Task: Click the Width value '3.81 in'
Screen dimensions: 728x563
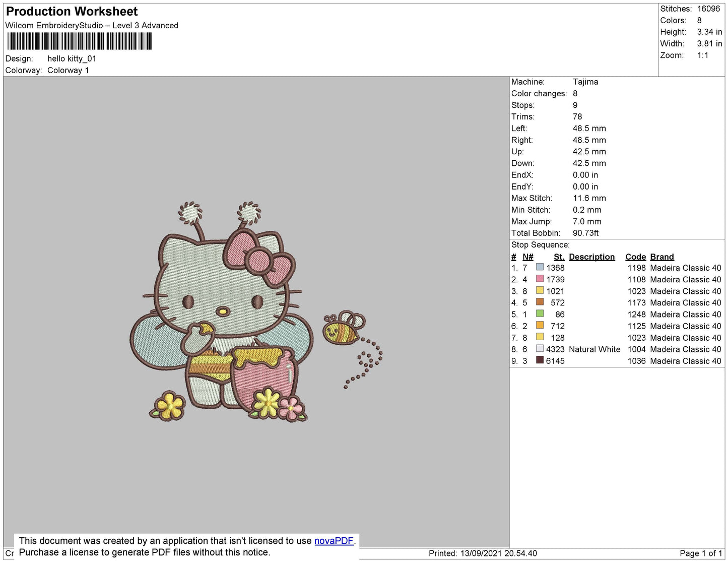Action: [709, 43]
